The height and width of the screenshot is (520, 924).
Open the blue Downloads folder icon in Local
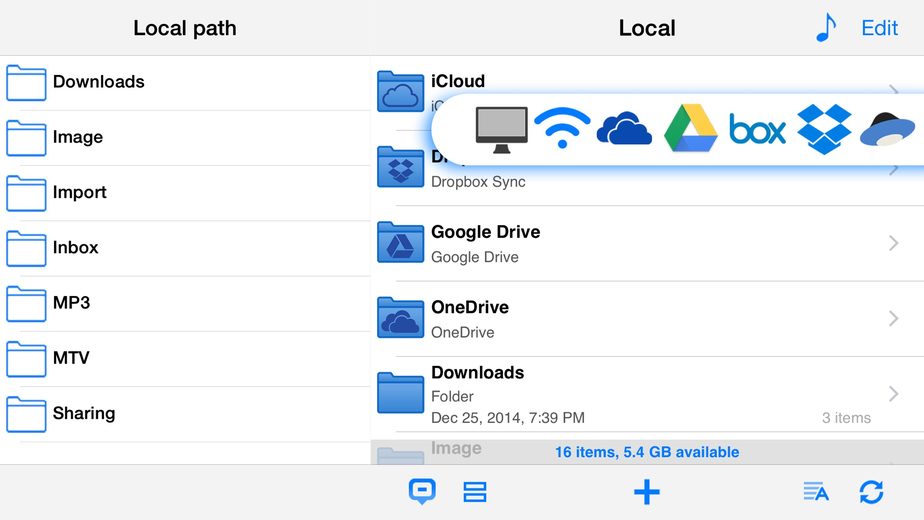pos(400,393)
